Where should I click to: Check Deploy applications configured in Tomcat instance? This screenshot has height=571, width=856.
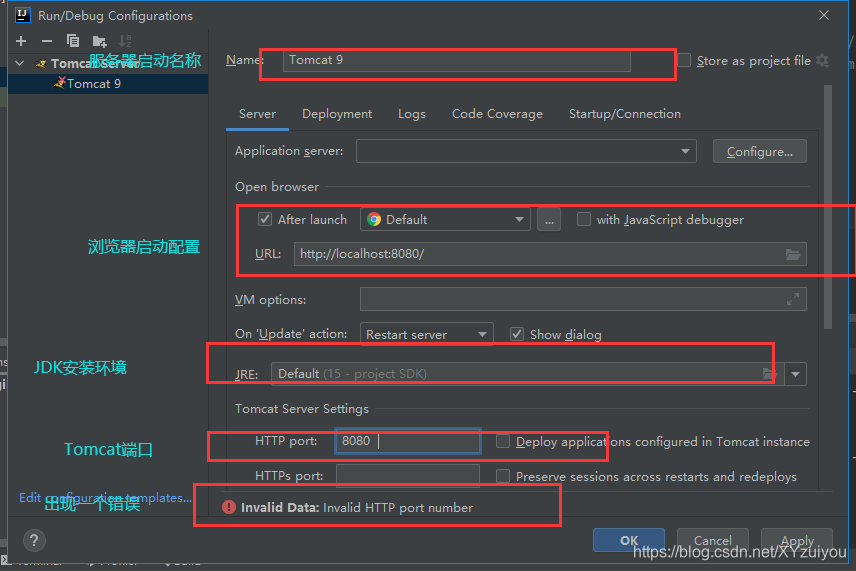click(x=503, y=441)
